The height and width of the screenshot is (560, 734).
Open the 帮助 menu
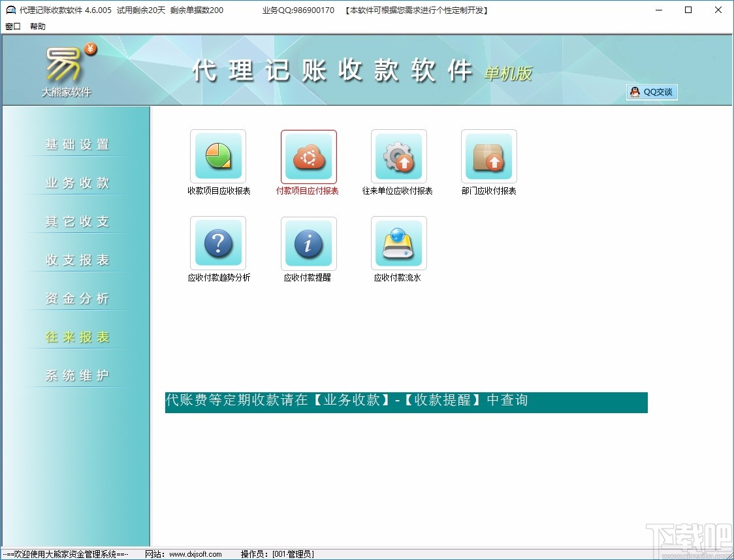[x=38, y=26]
